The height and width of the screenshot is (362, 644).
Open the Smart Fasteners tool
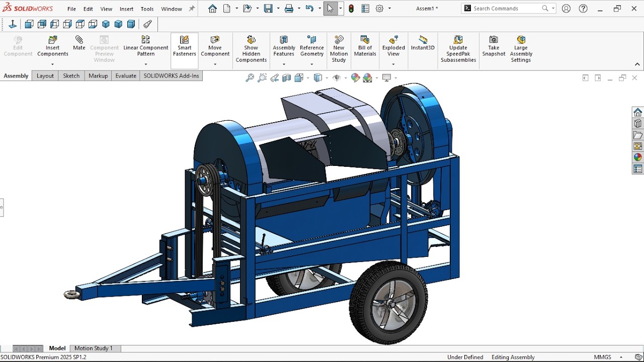coord(185,46)
